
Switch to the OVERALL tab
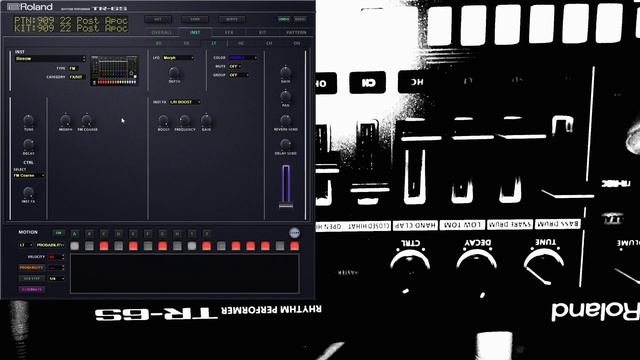coord(162,32)
